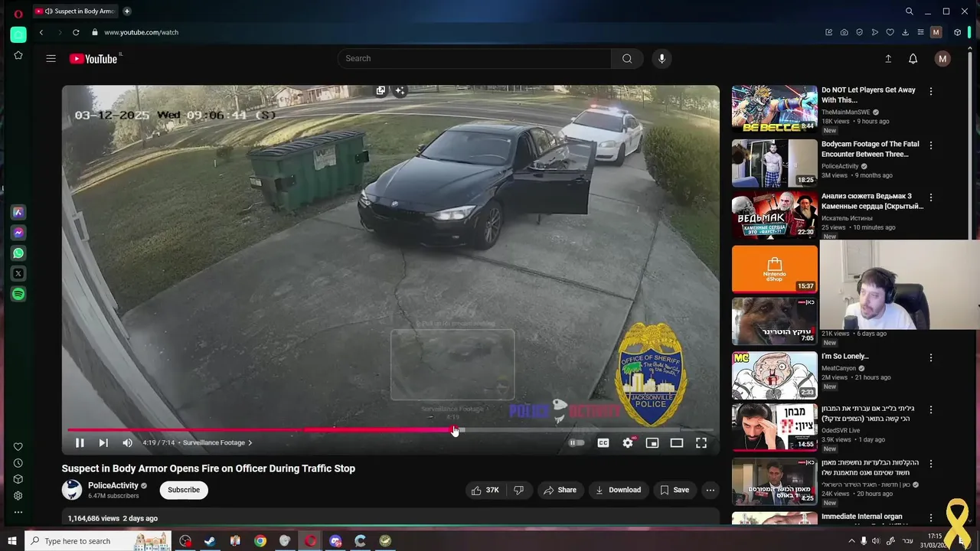Open the YouTube guide hamburger menu
The height and width of the screenshot is (551, 980).
[51, 58]
